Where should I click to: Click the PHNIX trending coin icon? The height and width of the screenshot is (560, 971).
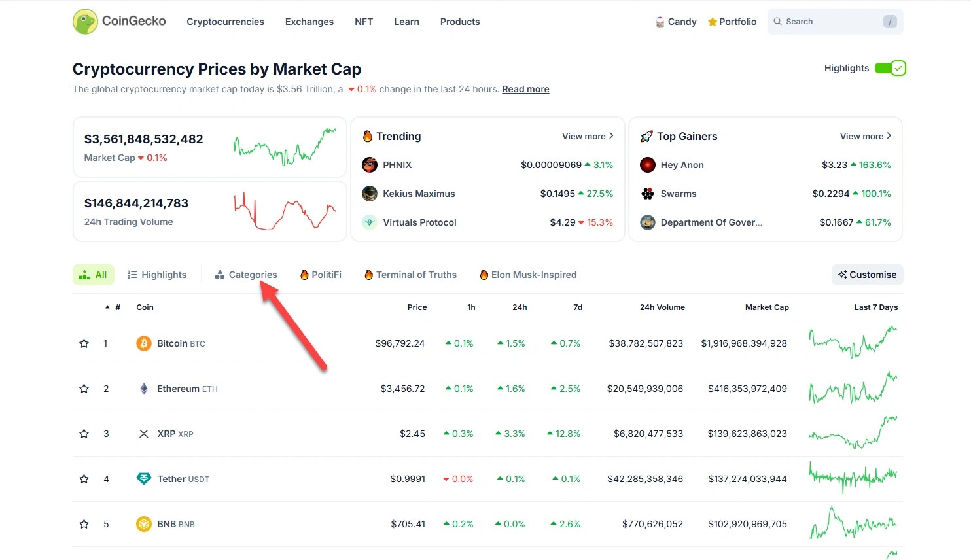tap(370, 165)
